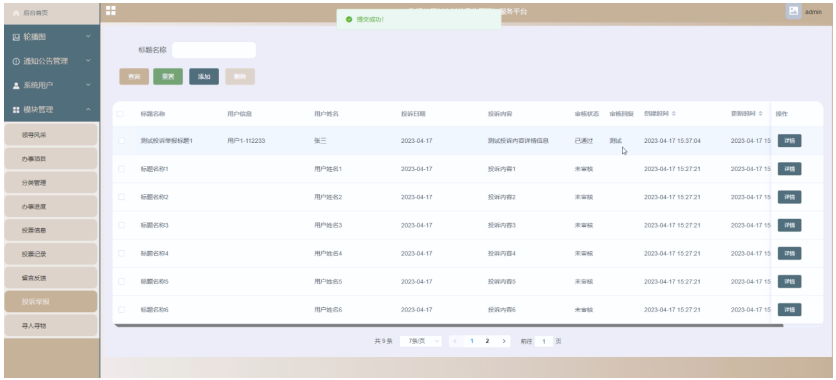Click the 轮播图 picture icon in sidebar

tap(16, 37)
